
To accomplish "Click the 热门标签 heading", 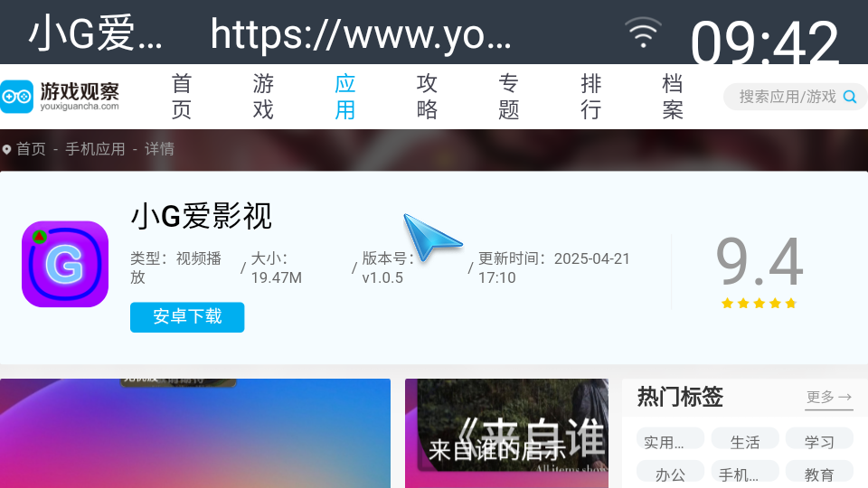I will point(680,398).
